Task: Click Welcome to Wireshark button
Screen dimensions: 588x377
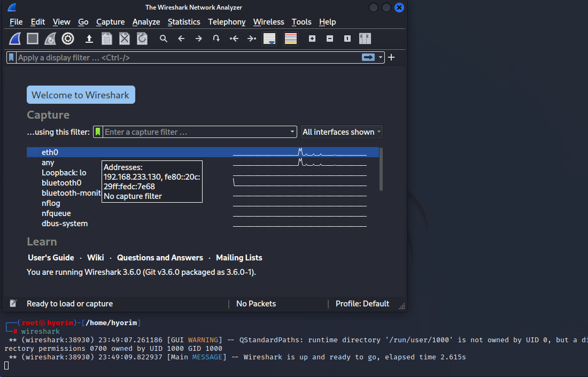Action: pyautogui.click(x=81, y=95)
